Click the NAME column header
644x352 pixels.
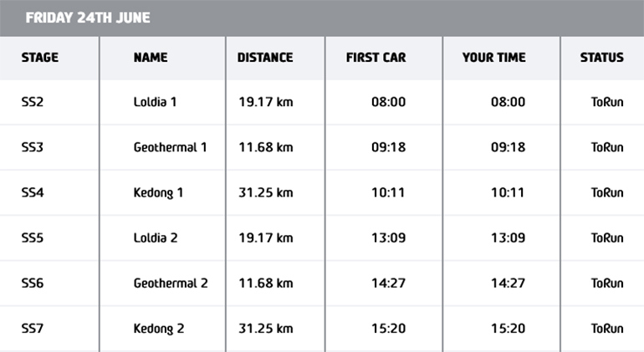(151, 58)
